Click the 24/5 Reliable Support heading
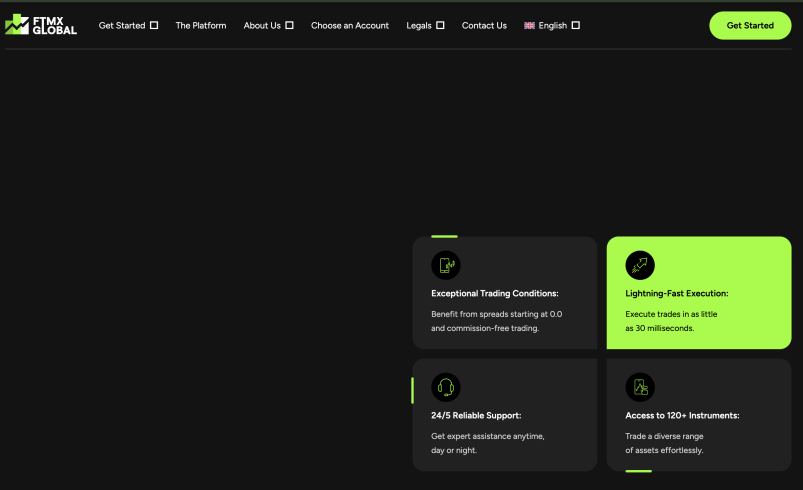The image size is (803, 490). coord(476,415)
